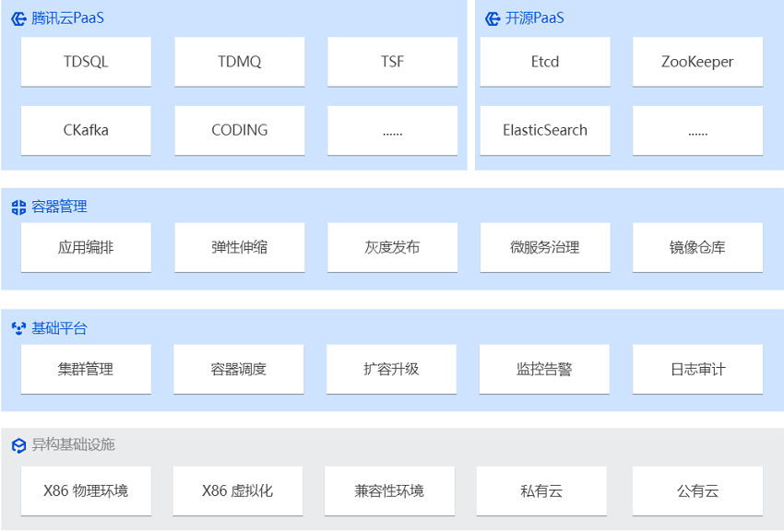
Task: Click the ellipsis card under 腾讯云PaaS
Action: point(393,130)
